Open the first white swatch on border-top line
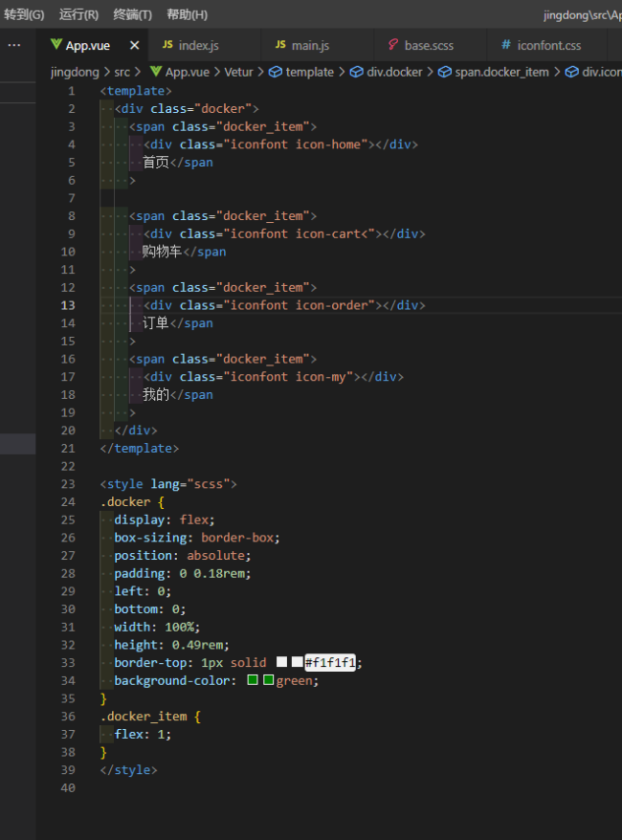 [x=281, y=662]
